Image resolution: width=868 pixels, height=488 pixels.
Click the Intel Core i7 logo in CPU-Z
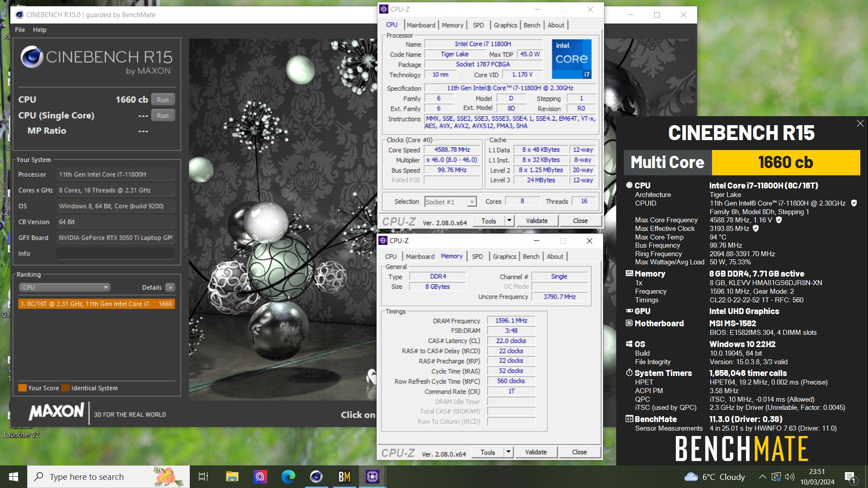click(x=571, y=59)
